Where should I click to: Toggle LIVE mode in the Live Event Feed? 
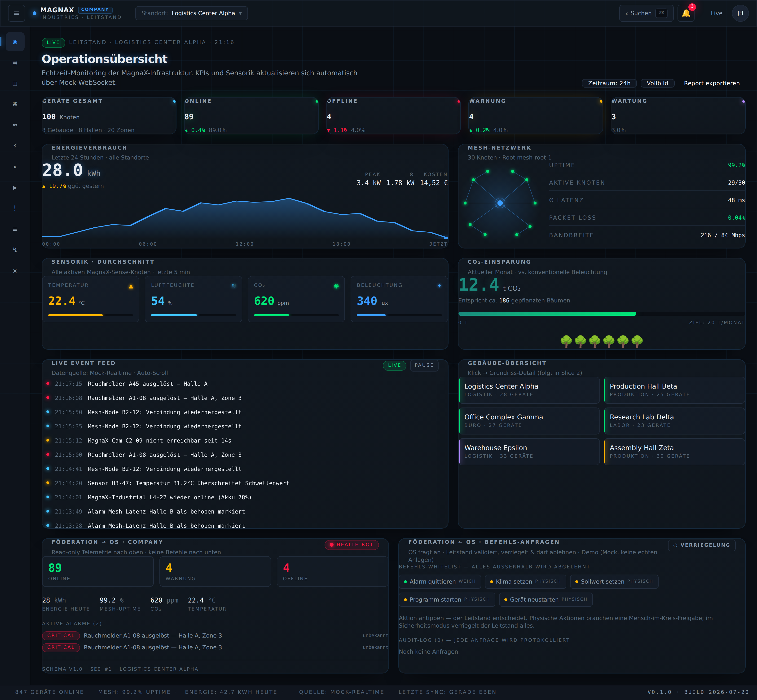[x=394, y=365]
